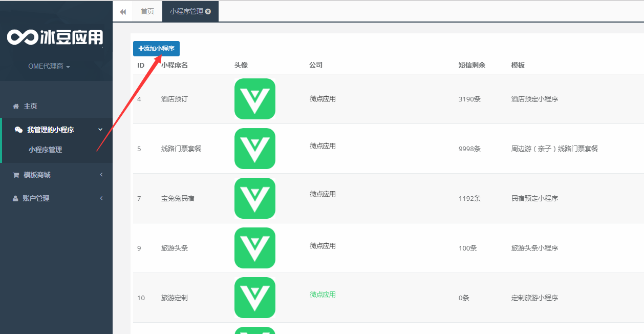This screenshot has width=644, height=334.
Task: Click 微点应用 in the 线路门票套餐 row
Action: coord(323,146)
